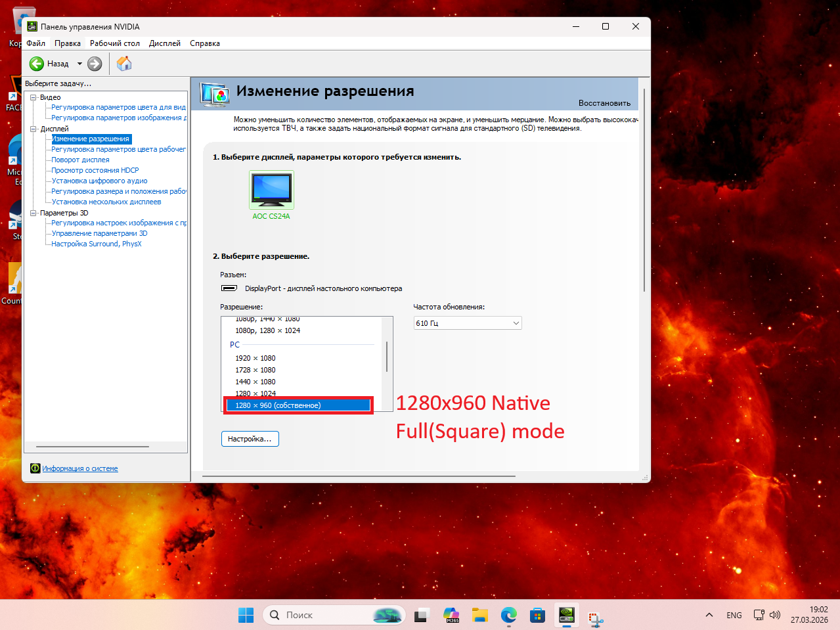Image resolution: width=840 pixels, height=630 pixels.
Task: Click the Windows Start button
Action: coord(246,615)
